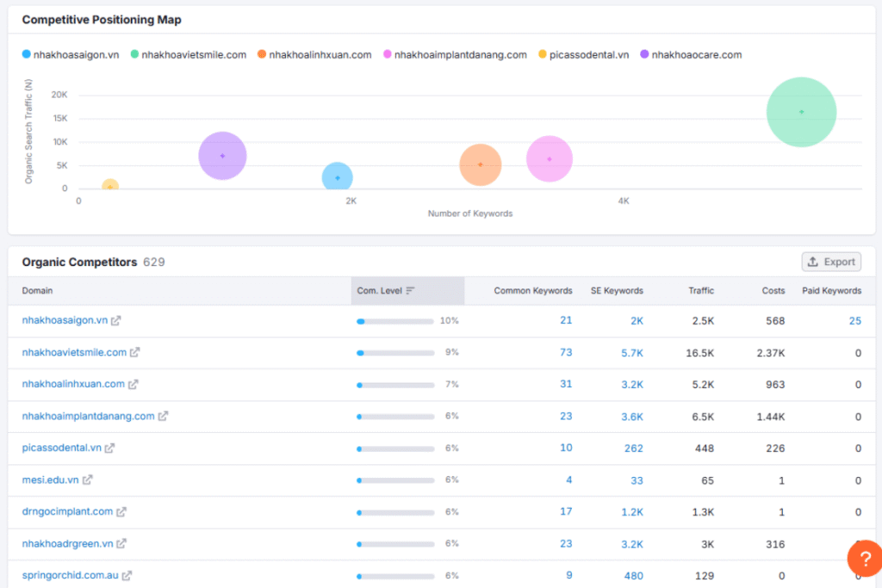
Task: Sort table by Traffic column header
Action: point(700,291)
